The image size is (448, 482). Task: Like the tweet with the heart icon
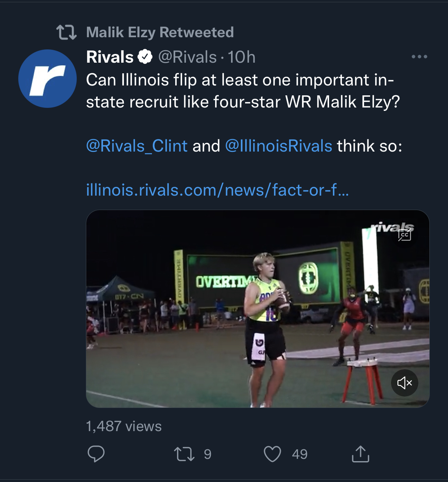272,454
